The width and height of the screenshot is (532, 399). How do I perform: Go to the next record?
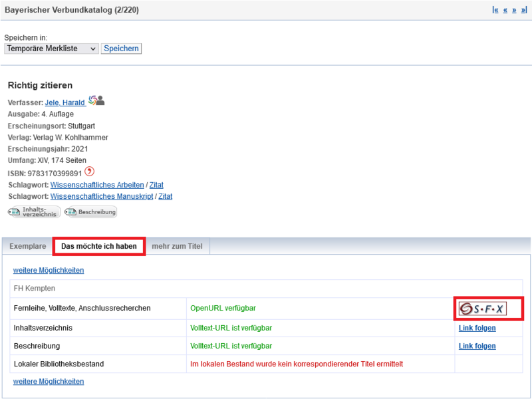click(x=514, y=11)
